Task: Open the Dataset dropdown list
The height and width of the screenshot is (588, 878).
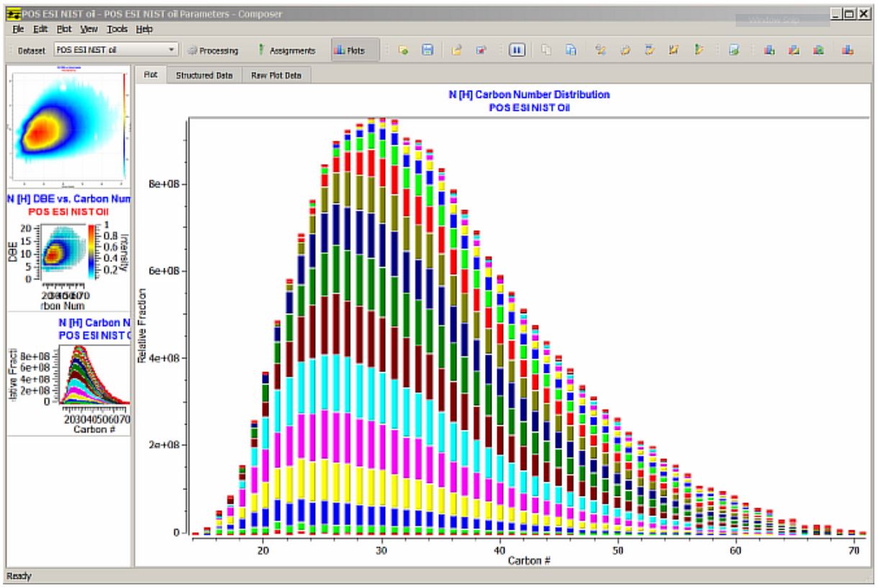Action: coord(172,50)
